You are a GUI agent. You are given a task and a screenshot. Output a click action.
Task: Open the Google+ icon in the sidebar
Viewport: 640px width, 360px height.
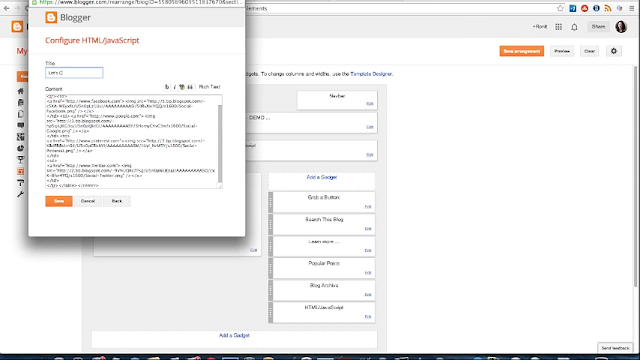point(21,137)
